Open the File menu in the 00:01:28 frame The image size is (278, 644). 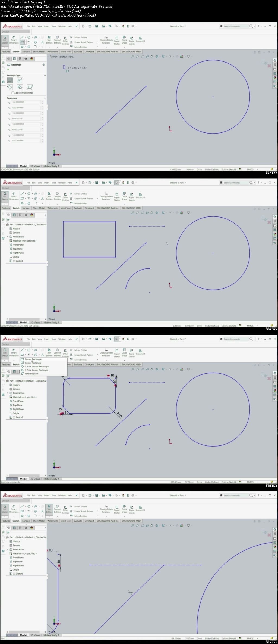[28, 26]
